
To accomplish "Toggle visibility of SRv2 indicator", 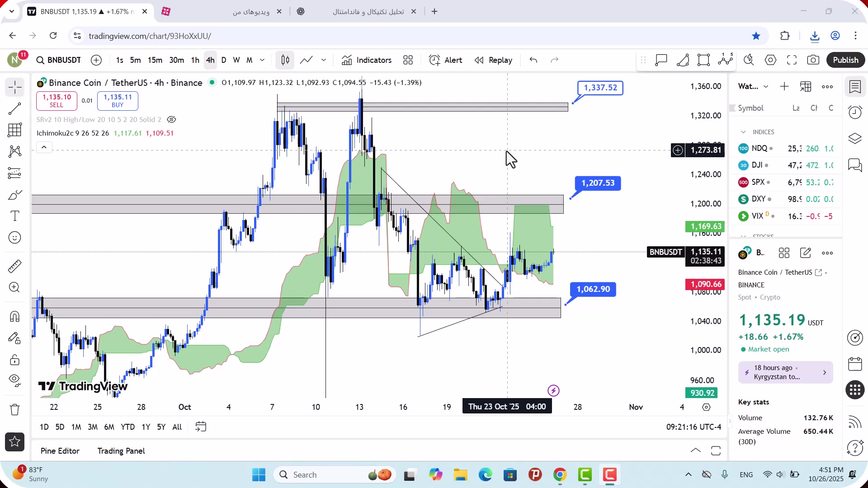I will pos(171,120).
